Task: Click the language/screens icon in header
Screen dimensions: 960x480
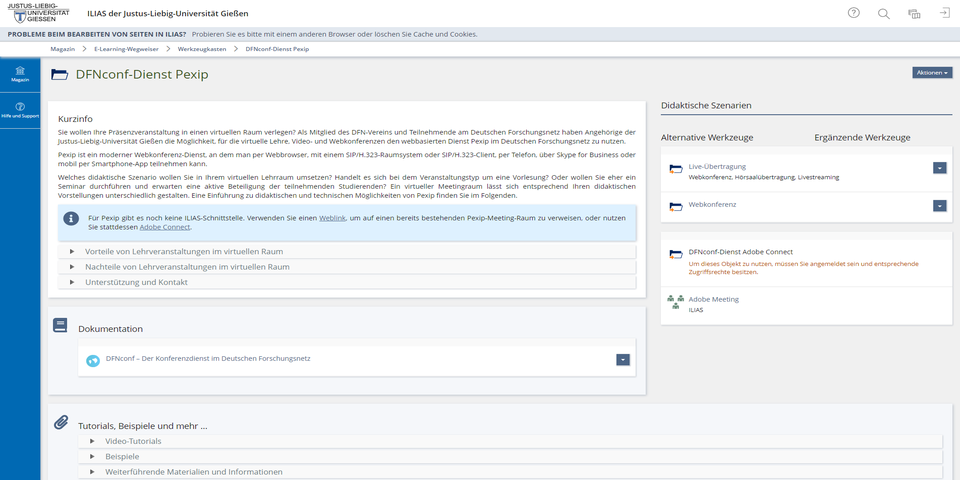Action: 914,13
